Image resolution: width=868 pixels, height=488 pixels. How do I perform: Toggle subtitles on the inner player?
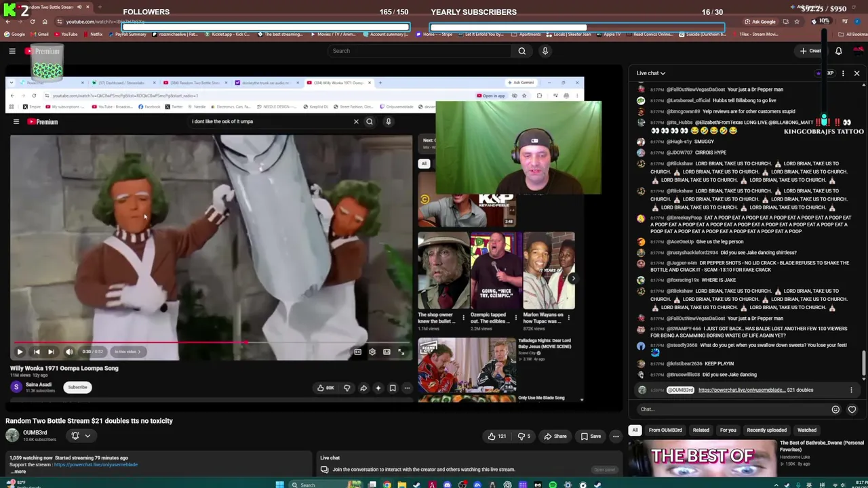pos(357,352)
